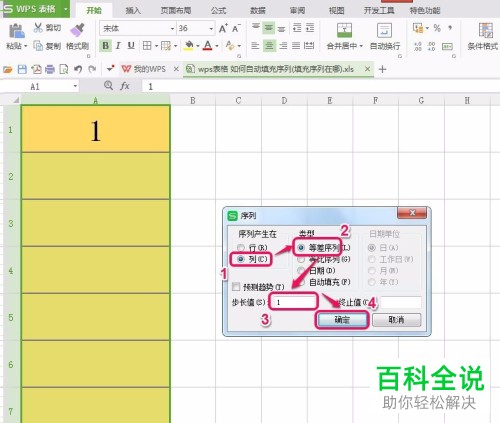The width and height of the screenshot is (500, 423).
Task: Click the 终止值 stop value input field
Action: (401, 302)
